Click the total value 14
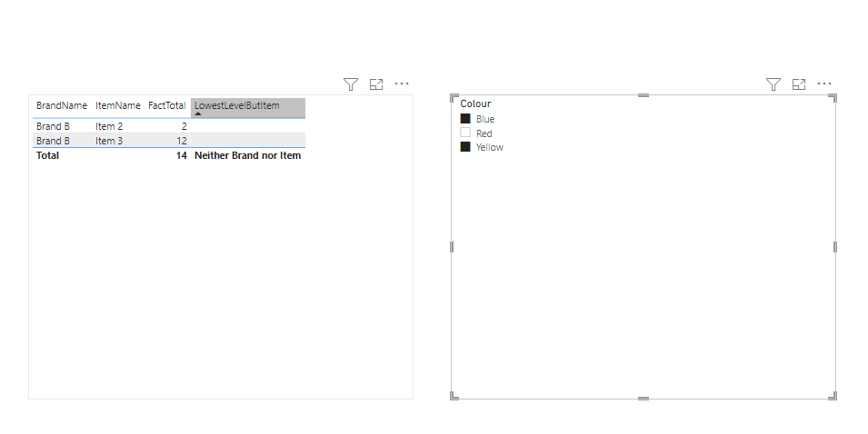Screen dimensions: 868x434 click(x=182, y=155)
